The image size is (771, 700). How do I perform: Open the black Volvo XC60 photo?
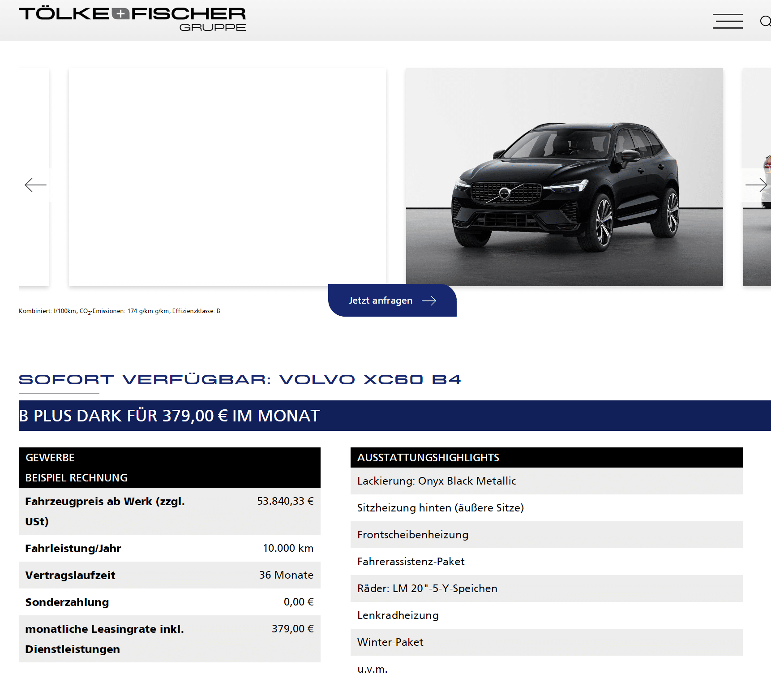564,177
